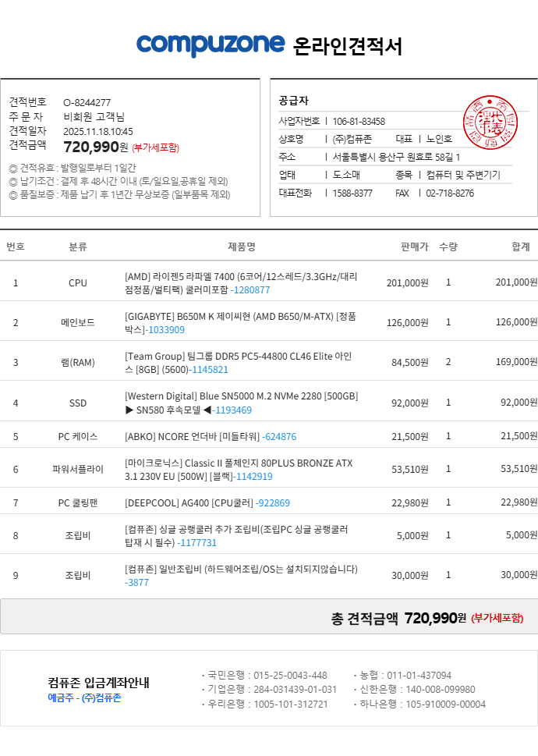Click the compuzone logo
538x756 pixels.
[x=211, y=44]
